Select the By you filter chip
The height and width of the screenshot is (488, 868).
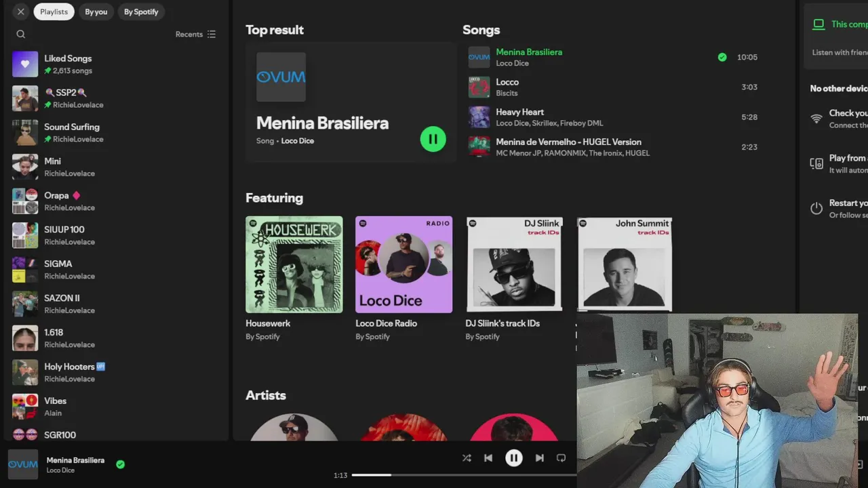[x=96, y=12]
